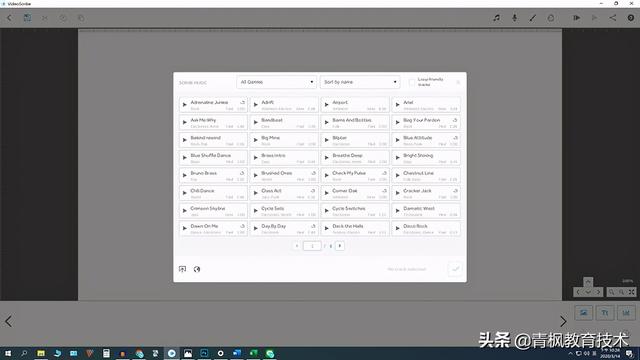
Task: Click the Paste icon in toolbar
Action: pos(81,18)
